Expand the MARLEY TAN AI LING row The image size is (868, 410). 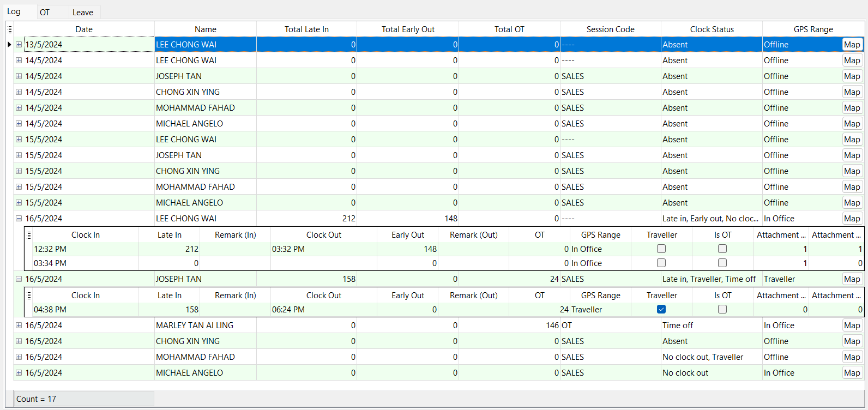coord(19,325)
